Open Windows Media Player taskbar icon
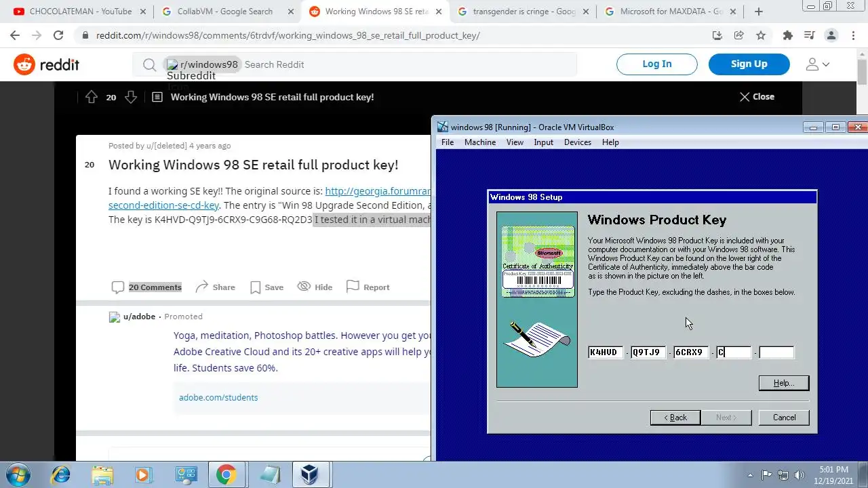868x488 pixels. tap(144, 474)
